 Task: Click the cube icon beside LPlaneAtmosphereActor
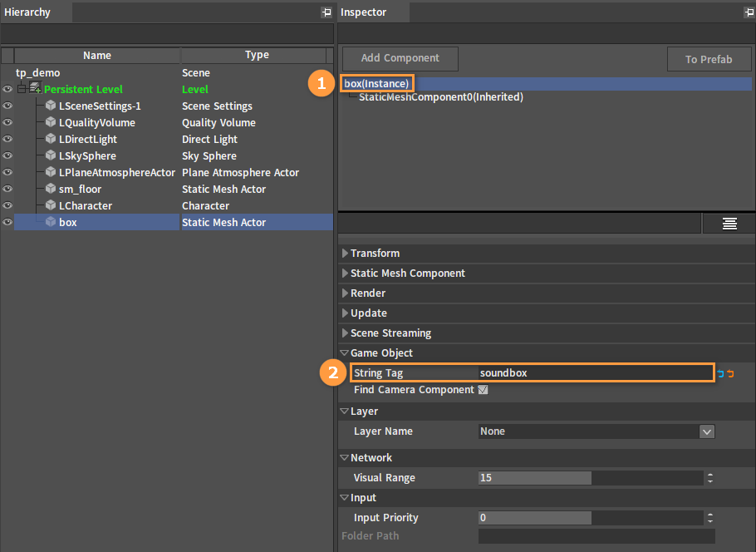(x=51, y=172)
